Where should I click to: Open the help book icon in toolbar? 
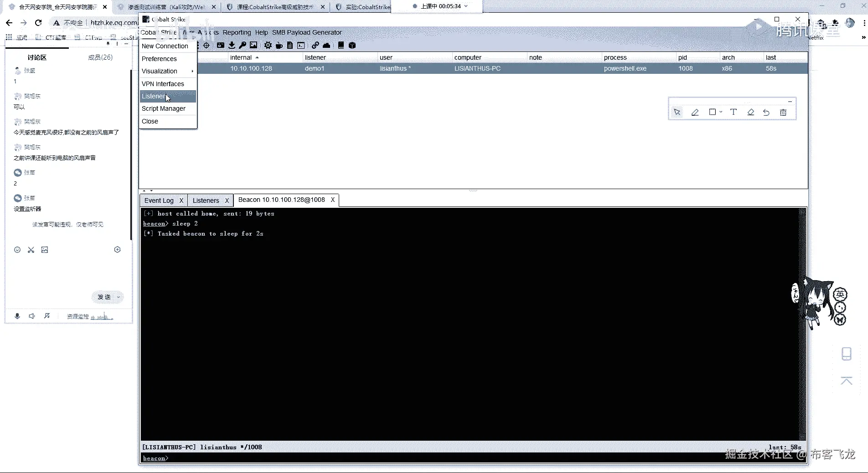pyautogui.click(x=341, y=45)
